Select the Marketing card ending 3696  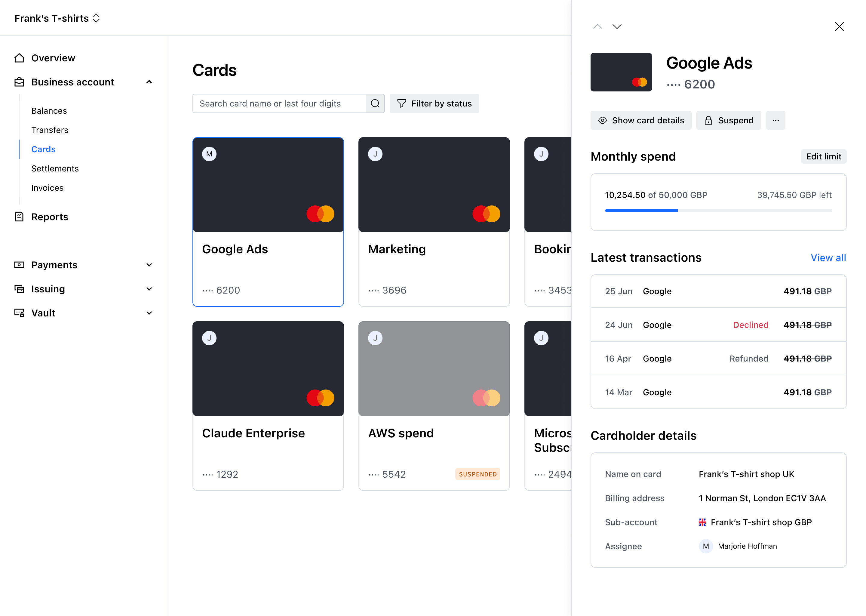[x=434, y=222]
